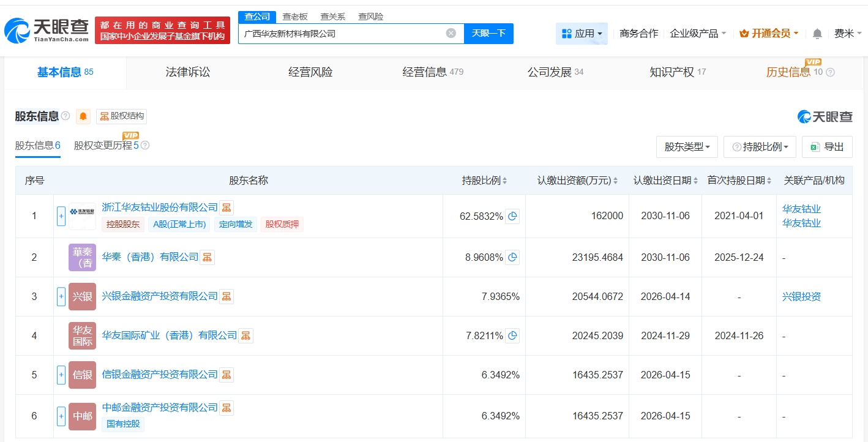
Task: Open the 浙江华友钴业股份有限公司 company link
Action: tap(160, 208)
